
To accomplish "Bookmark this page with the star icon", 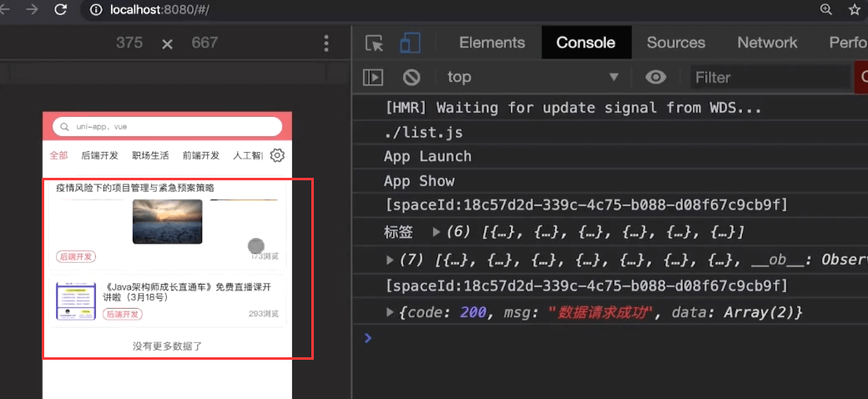I will (855, 9).
